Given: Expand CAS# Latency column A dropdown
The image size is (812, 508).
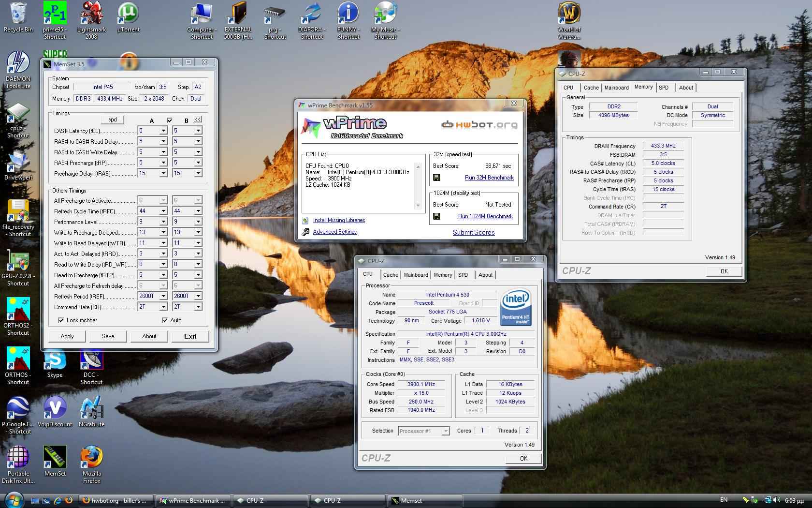Looking at the screenshot, I should [163, 131].
